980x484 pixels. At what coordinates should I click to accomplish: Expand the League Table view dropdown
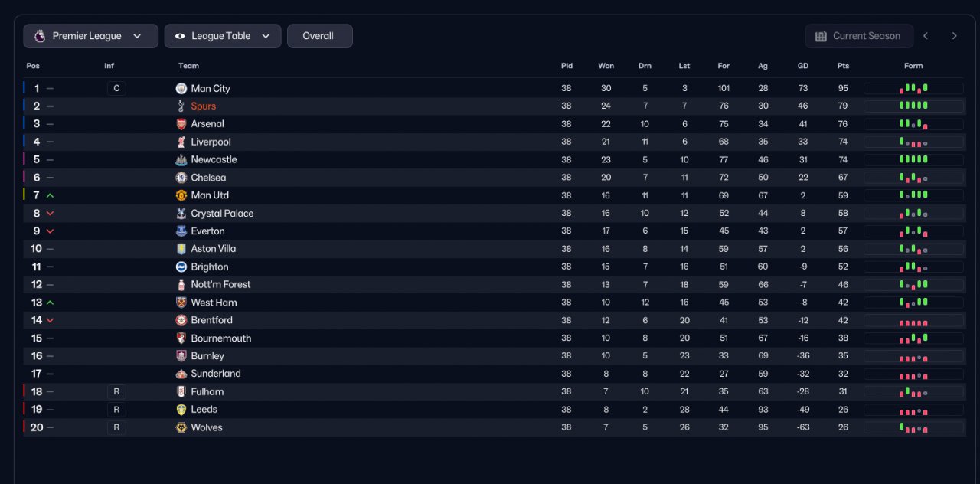point(222,36)
